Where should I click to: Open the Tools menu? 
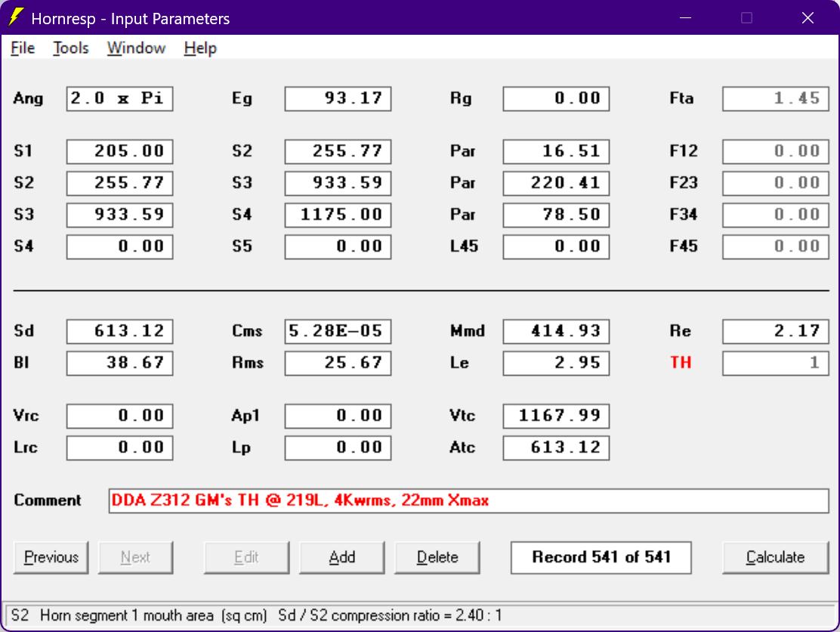[71, 48]
